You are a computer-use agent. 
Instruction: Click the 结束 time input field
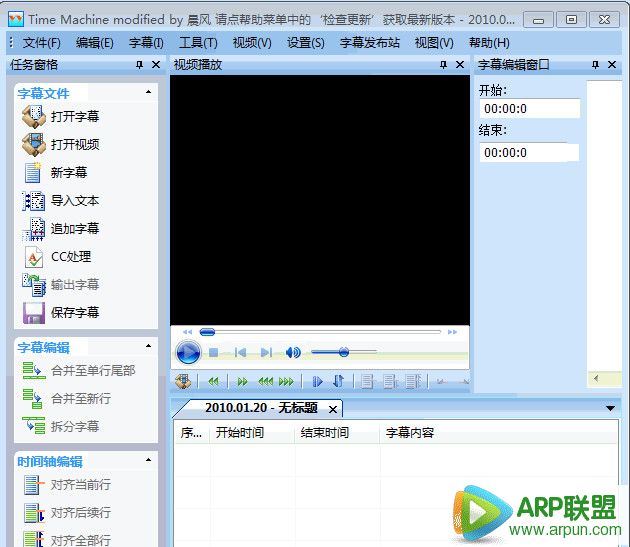[x=529, y=152]
